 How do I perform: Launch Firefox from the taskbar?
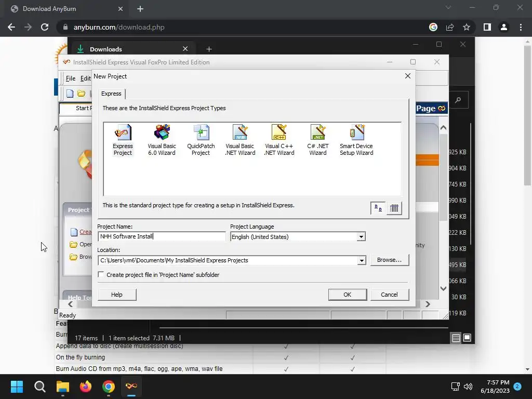(86, 387)
